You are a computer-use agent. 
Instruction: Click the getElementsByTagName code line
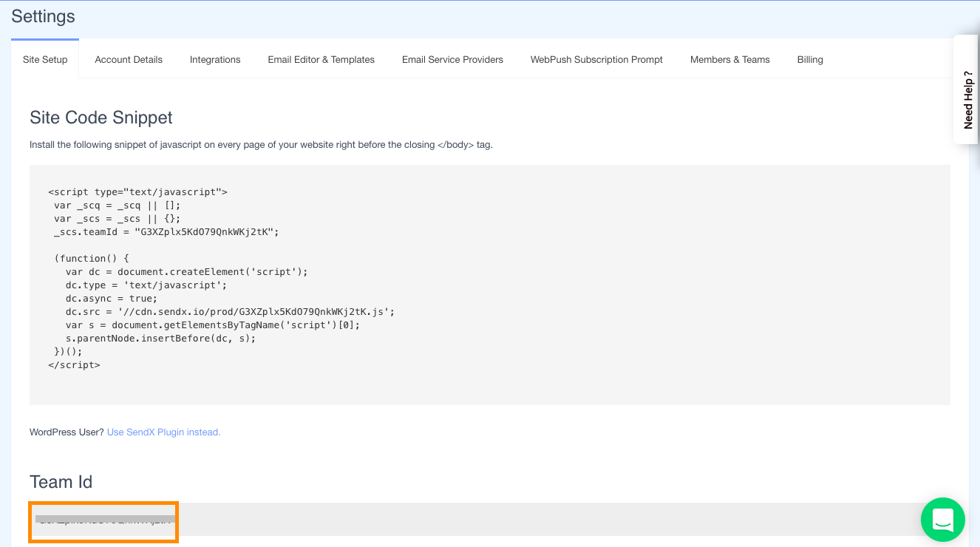212,325
